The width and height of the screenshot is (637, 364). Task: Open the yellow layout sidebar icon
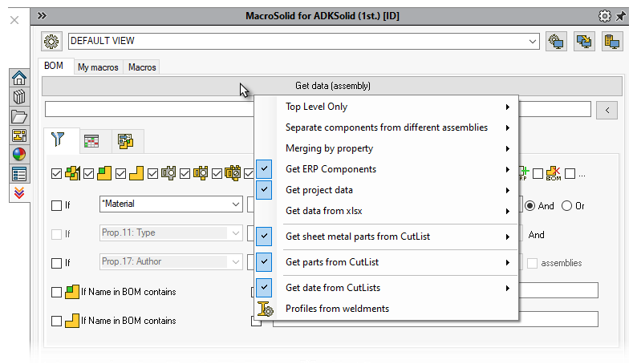pos(19,135)
